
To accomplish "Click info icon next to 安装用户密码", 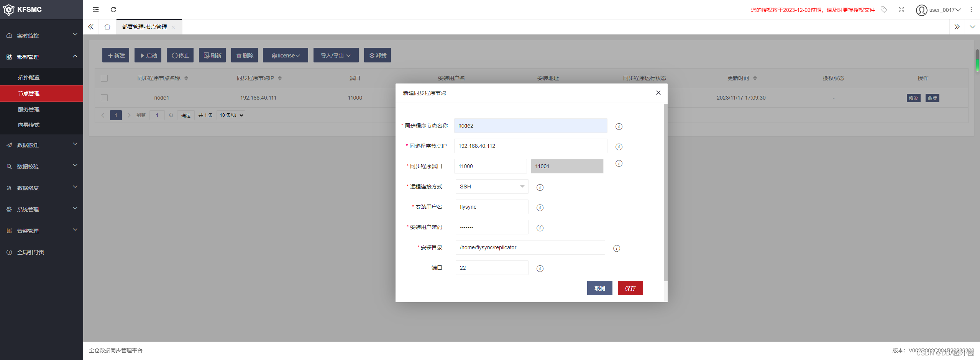I will tap(540, 228).
